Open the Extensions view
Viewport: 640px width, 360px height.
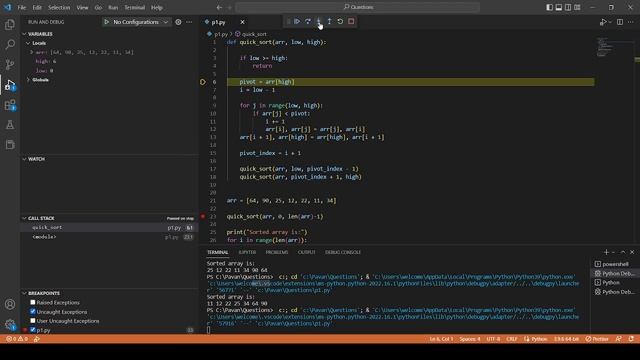(x=10, y=105)
